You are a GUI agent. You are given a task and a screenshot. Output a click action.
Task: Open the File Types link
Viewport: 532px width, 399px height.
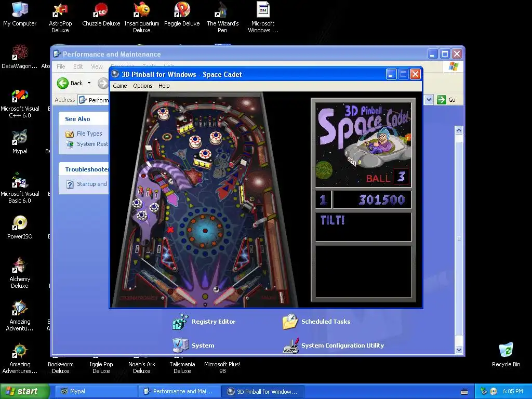(89, 134)
